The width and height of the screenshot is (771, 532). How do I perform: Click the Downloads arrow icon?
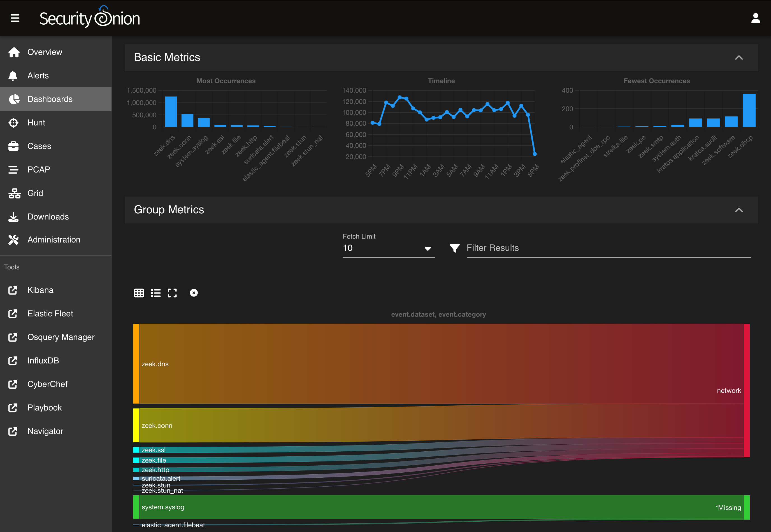(13, 217)
